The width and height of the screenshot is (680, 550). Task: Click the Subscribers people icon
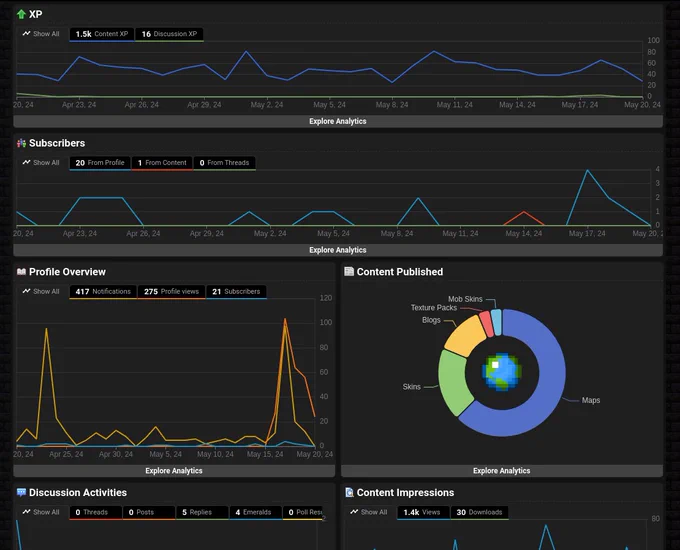[21, 143]
